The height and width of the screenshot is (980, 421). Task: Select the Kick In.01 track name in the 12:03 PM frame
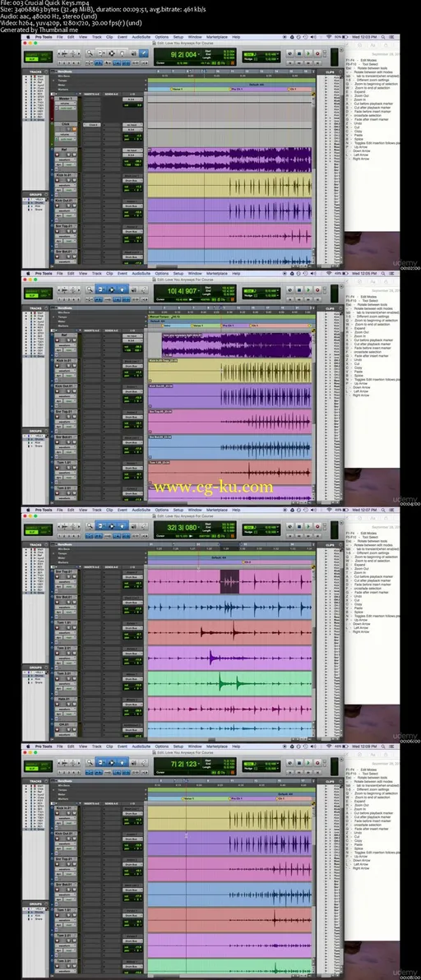[65, 175]
